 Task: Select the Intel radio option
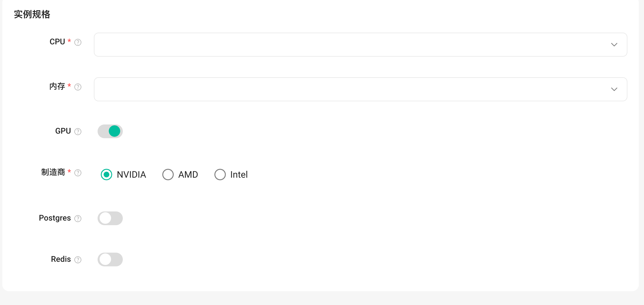(x=220, y=175)
